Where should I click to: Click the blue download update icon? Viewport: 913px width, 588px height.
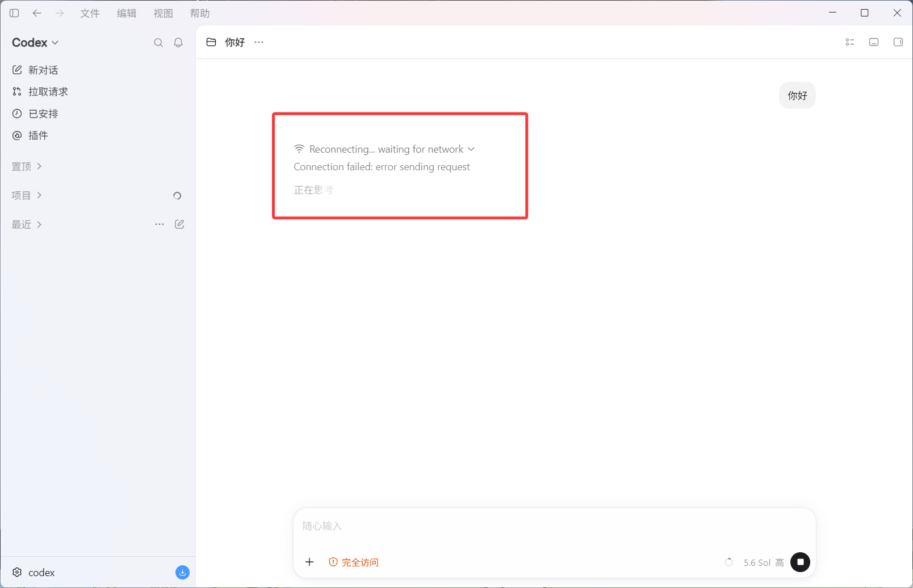click(x=182, y=572)
